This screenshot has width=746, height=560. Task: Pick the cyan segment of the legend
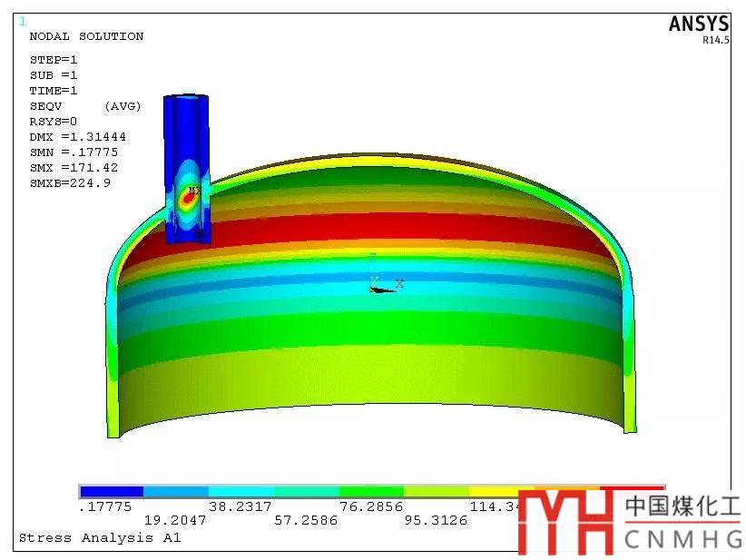tap(241, 491)
